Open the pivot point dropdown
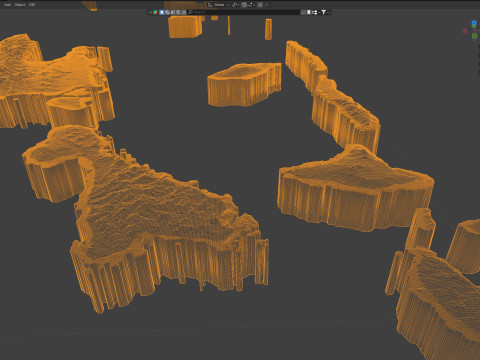Viewport: 480px width, 360px height. pyautogui.click(x=235, y=5)
